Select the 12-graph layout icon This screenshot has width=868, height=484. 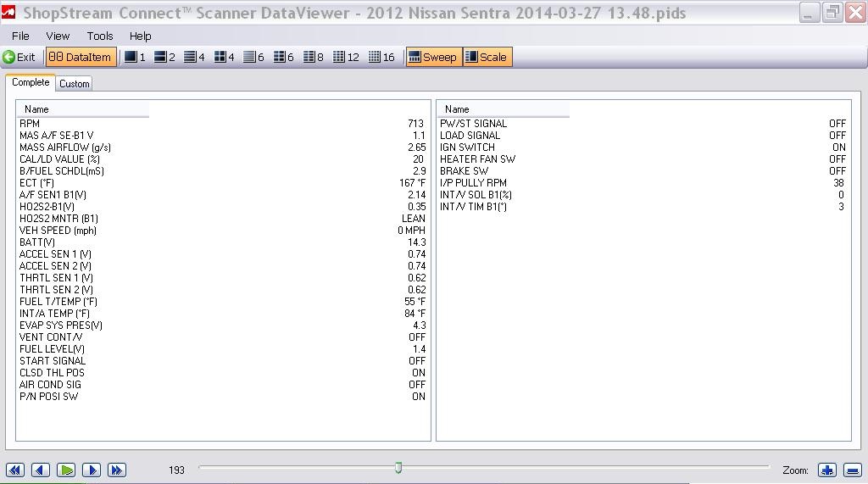(346, 57)
